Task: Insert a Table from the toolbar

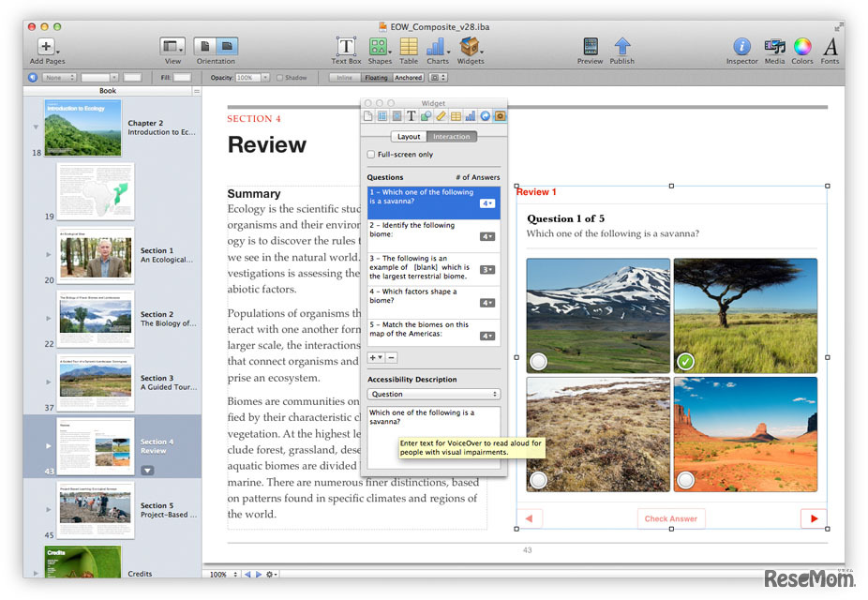Action: (409, 47)
